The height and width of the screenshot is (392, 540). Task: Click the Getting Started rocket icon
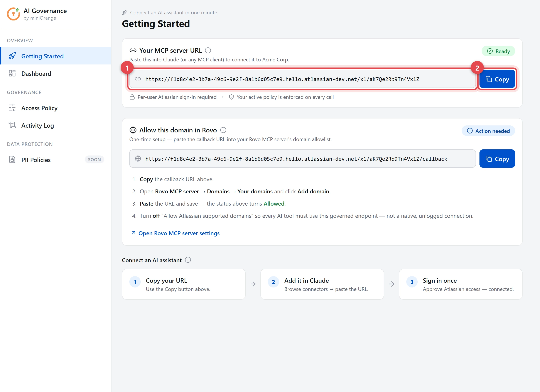click(12, 56)
